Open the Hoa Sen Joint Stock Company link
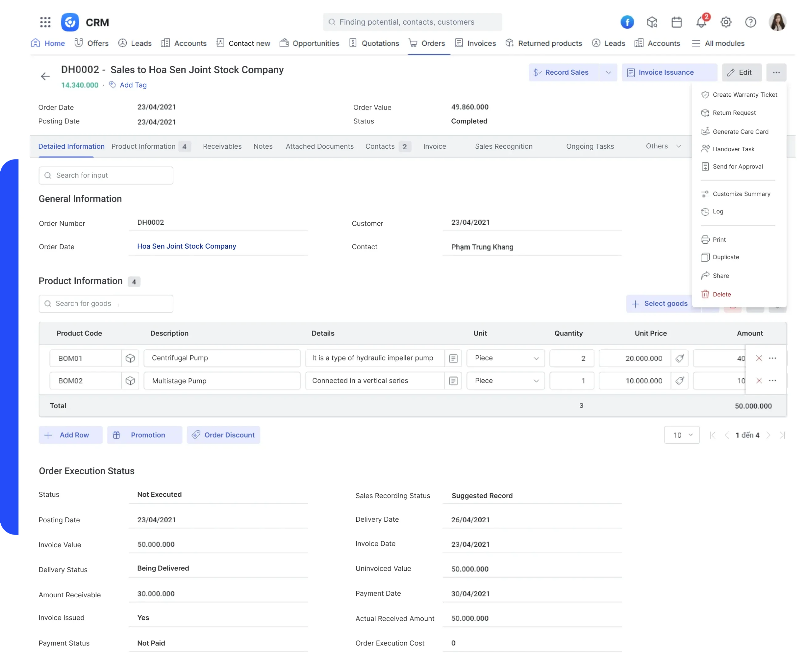Screen dimensions: 807x672 (186, 246)
